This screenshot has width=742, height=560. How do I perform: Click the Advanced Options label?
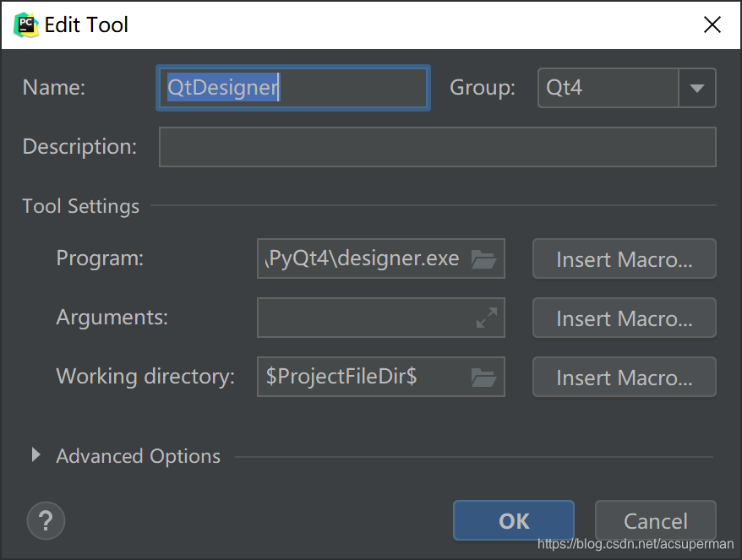[x=138, y=456]
